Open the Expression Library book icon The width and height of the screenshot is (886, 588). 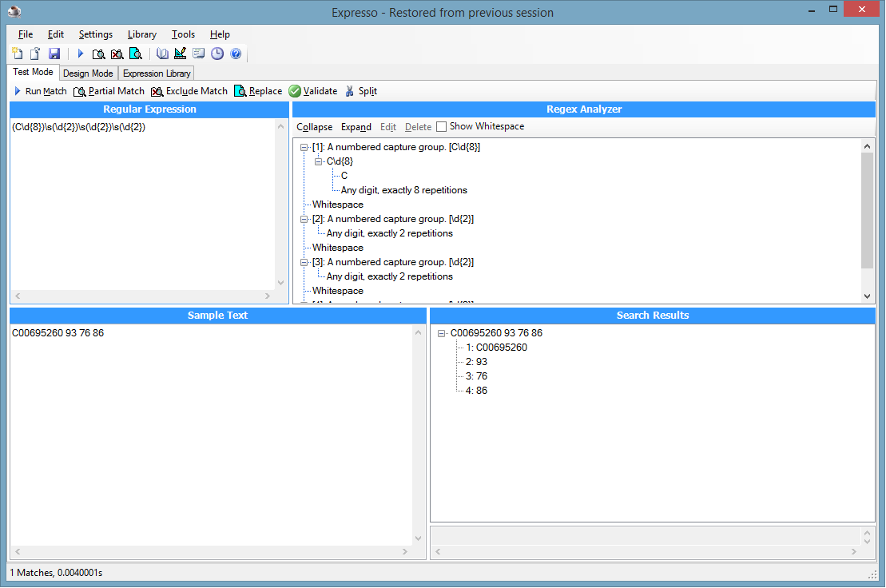(162, 54)
